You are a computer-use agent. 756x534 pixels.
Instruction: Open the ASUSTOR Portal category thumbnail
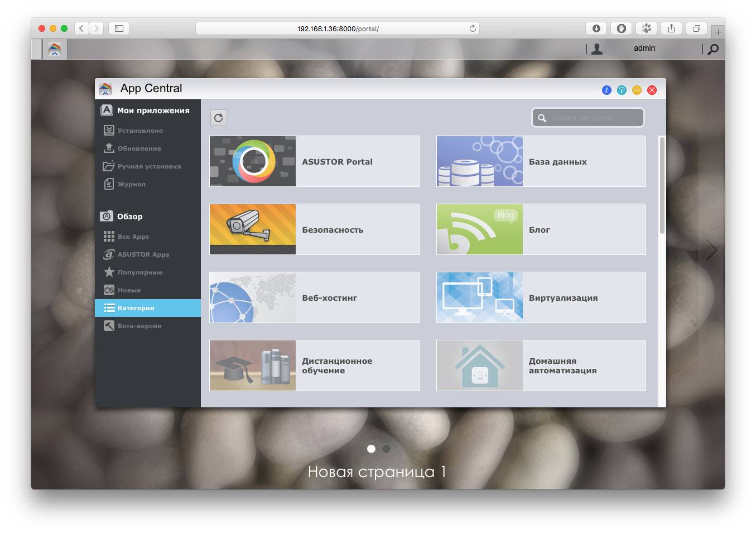[x=253, y=161]
